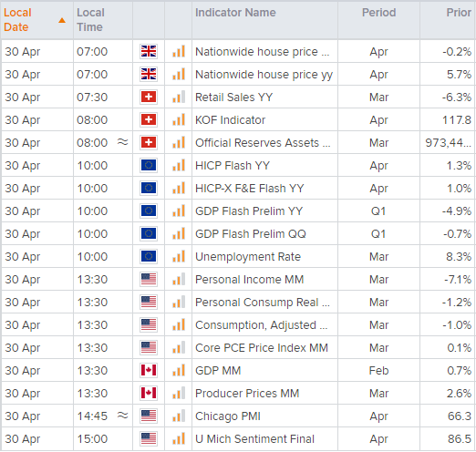Open the Personal Income MM indicator
476x452 pixels.
[x=249, y=280]
